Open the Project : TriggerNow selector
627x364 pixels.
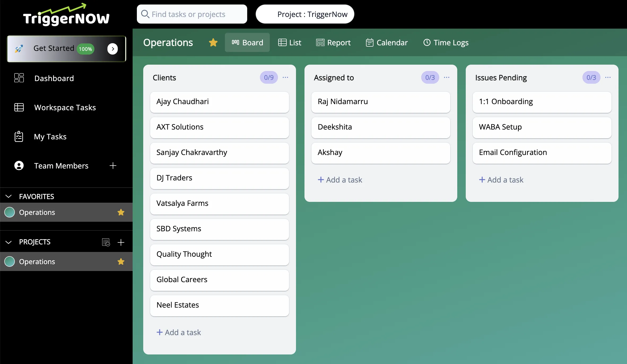(x=305, y=14)
